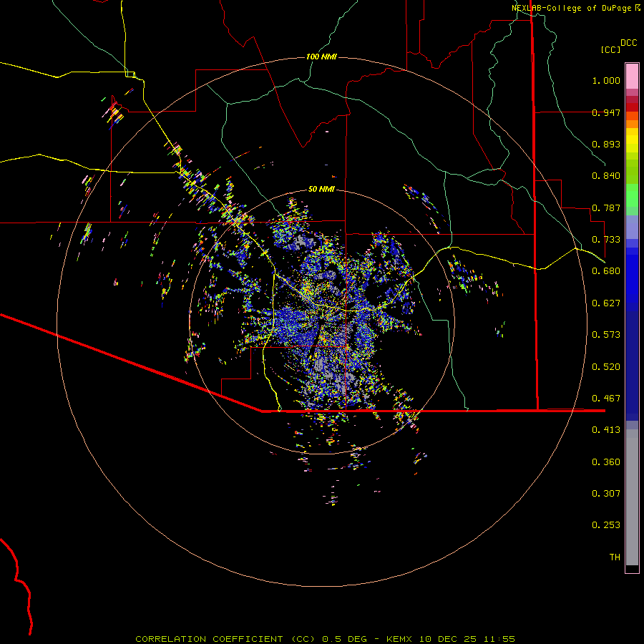The image size is (644, 644).
Task: Click the [CC] unit label
Action: click(x=611, y=49)
